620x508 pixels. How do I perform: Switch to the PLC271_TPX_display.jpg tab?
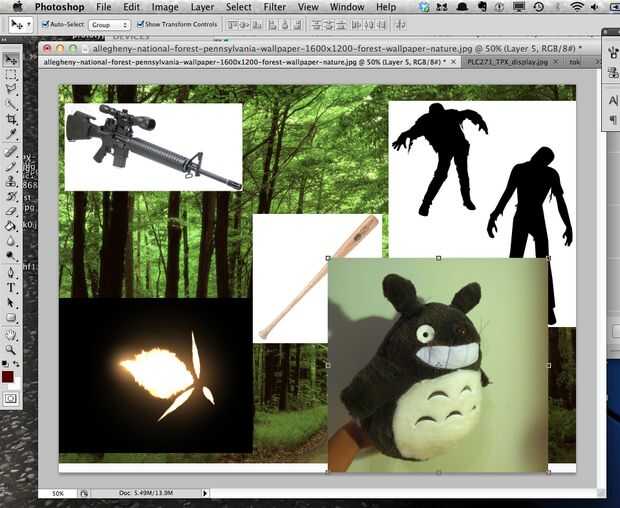pos(507,62)
